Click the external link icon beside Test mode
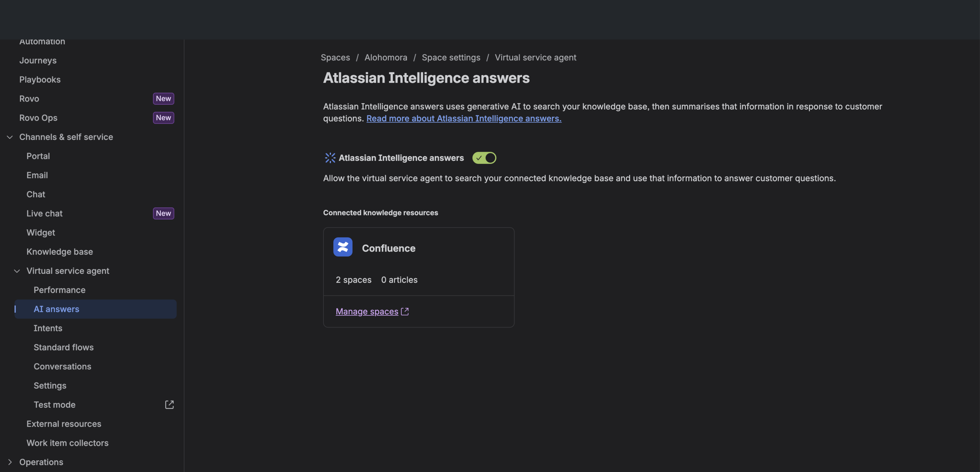This screenshot has width=980, height=472. [169, 405]
